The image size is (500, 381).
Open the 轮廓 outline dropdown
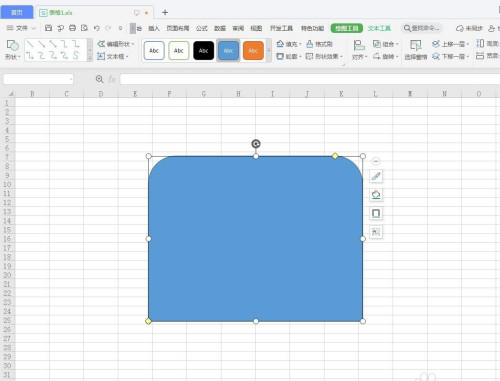289,56
